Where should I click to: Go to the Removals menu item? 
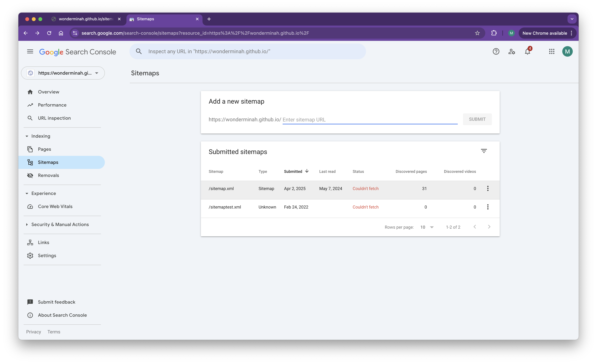[x=48, y=175]
